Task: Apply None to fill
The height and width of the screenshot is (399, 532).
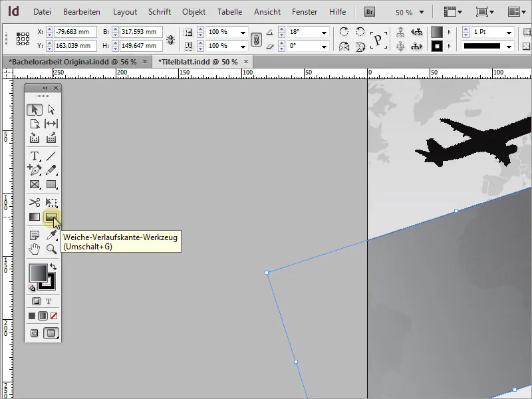Action: pos(54,316)
